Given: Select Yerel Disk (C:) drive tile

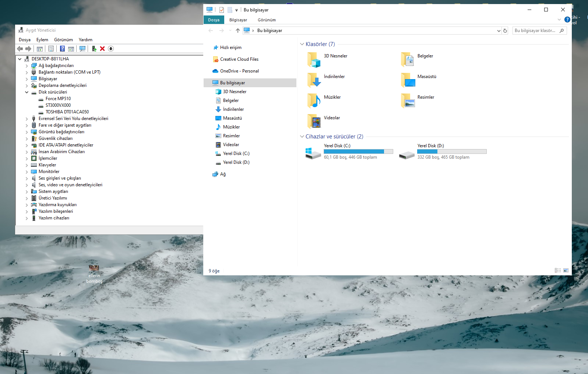Looking at the screenshot, I should point(349,152).
